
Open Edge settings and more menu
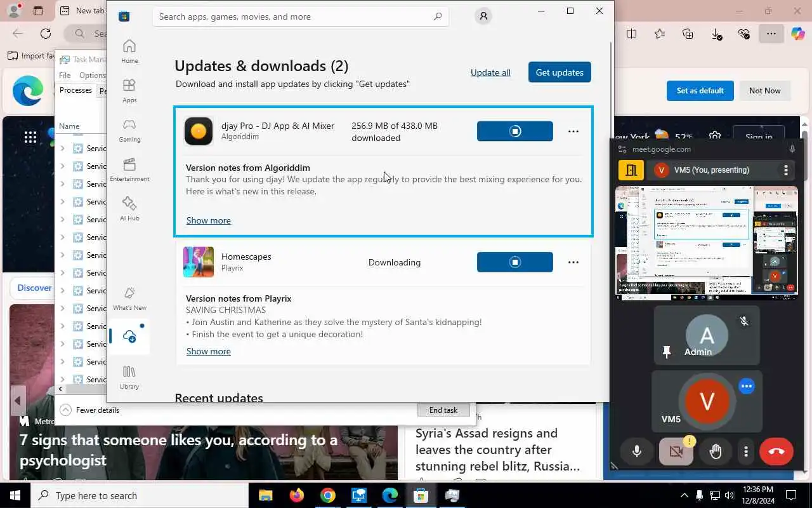(771, 34)
